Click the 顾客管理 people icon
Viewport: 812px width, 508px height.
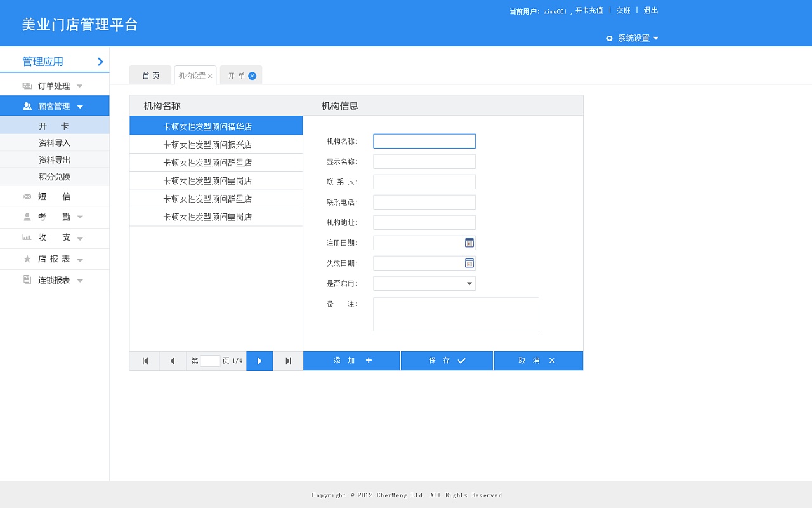[27, 106]
